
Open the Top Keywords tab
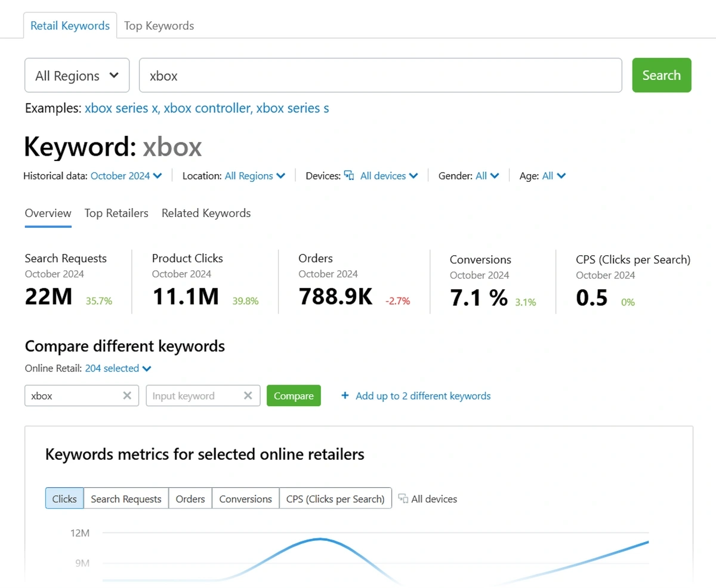159,26
